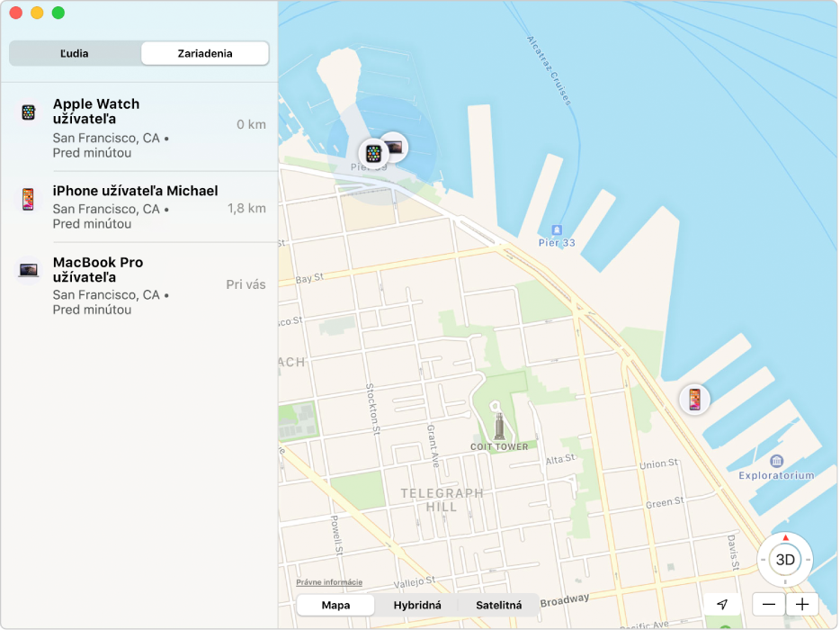Image resolution: width=840 pixels, height=630 pixels.
Task: Click the "TELEGRAPH HILL" neighborhood label
Action: 442,499
